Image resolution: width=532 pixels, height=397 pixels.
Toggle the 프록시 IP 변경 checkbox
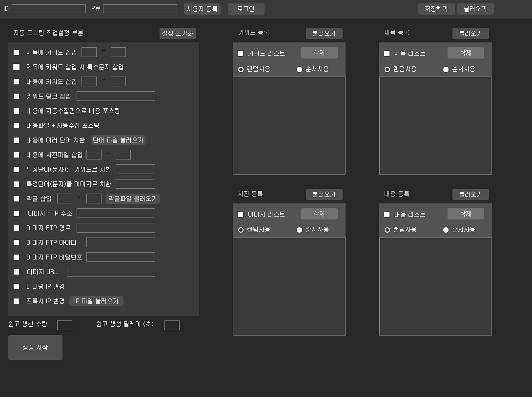(17, 301)
